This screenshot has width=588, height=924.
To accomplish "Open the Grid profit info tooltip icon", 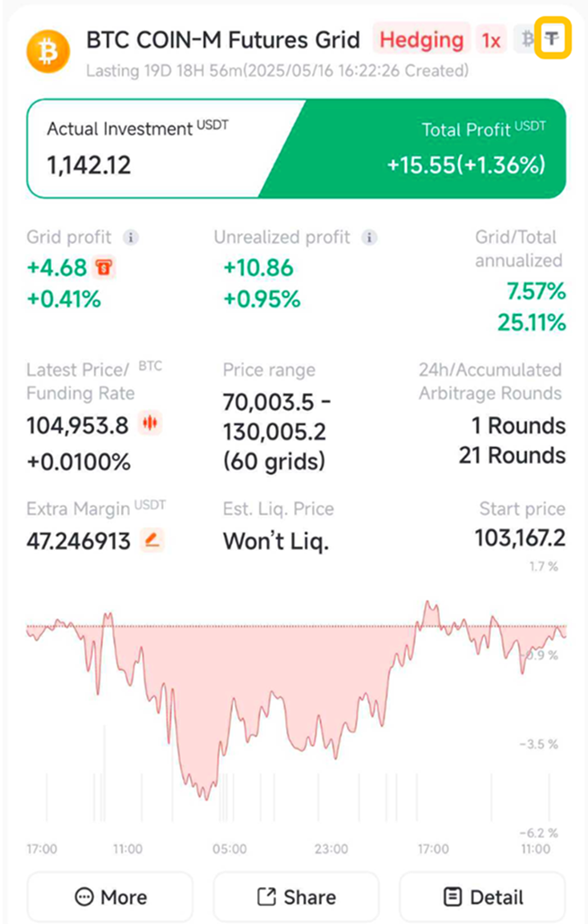I will point(131,238).
